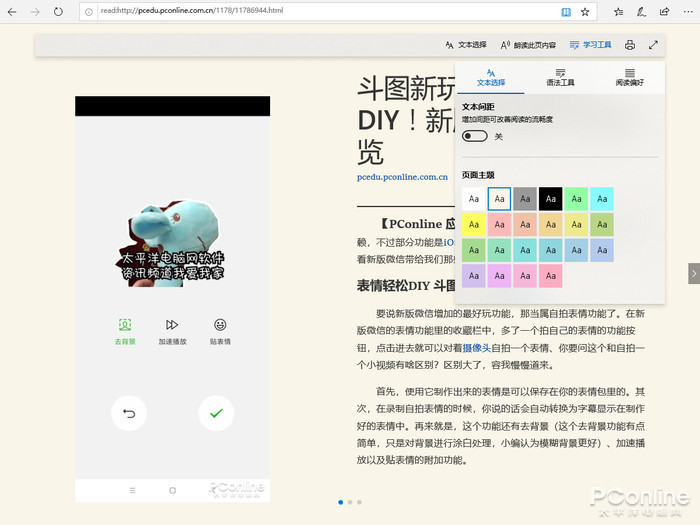Select the periwinkle blue swatch ending third row
The image size is (700, 525).
(x=602, y=250)
